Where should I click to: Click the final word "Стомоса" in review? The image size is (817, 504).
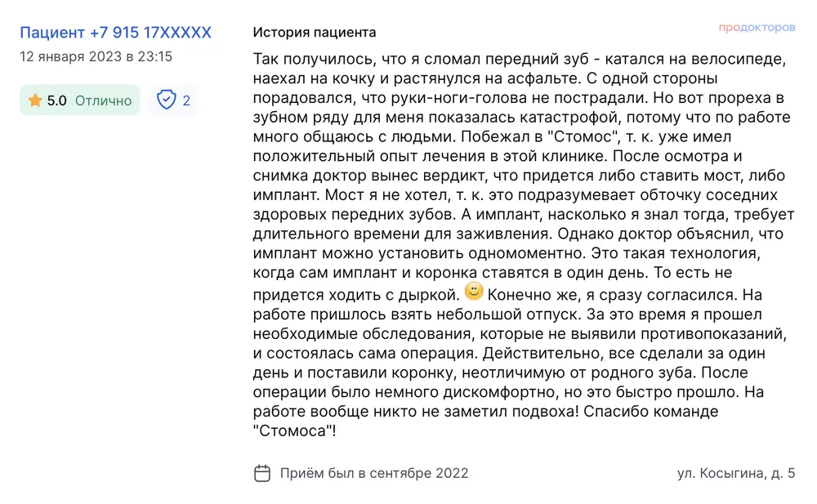click(x=294, y=431)
